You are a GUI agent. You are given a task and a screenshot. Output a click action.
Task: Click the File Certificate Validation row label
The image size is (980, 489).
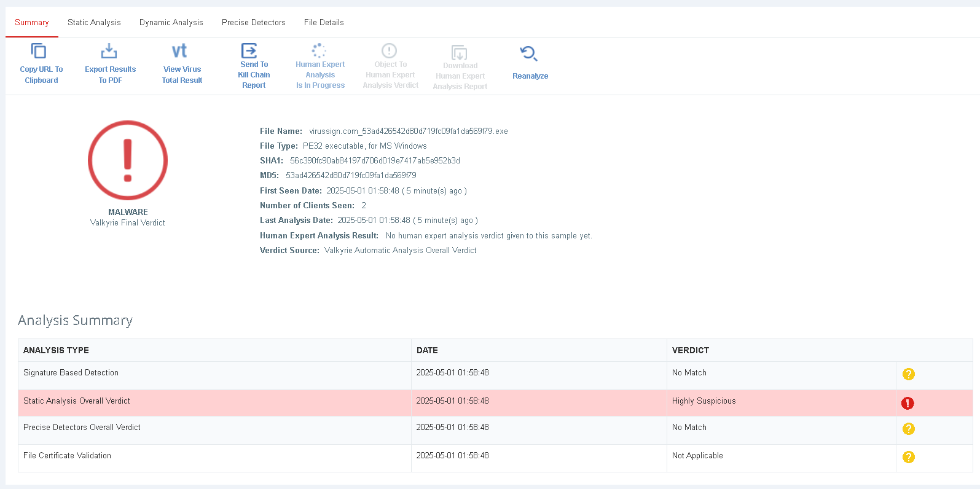pos(67,456)
